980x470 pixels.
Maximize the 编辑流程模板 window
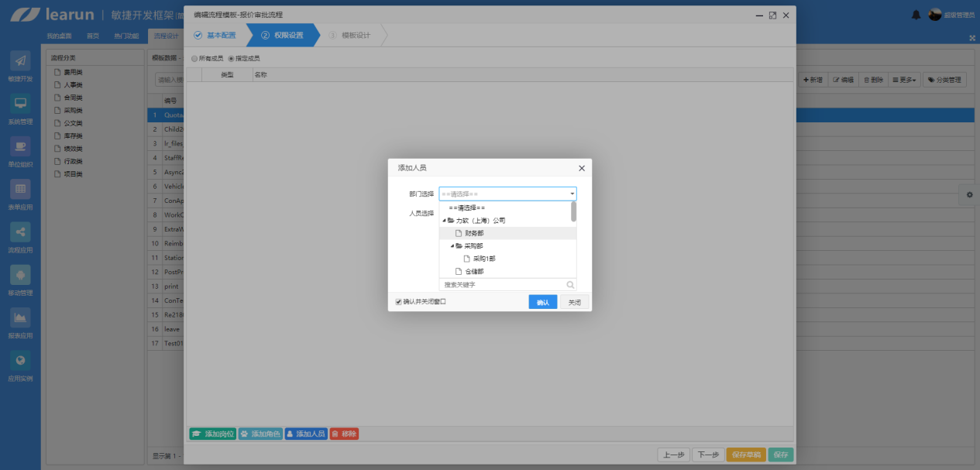[x=772, y=15]
